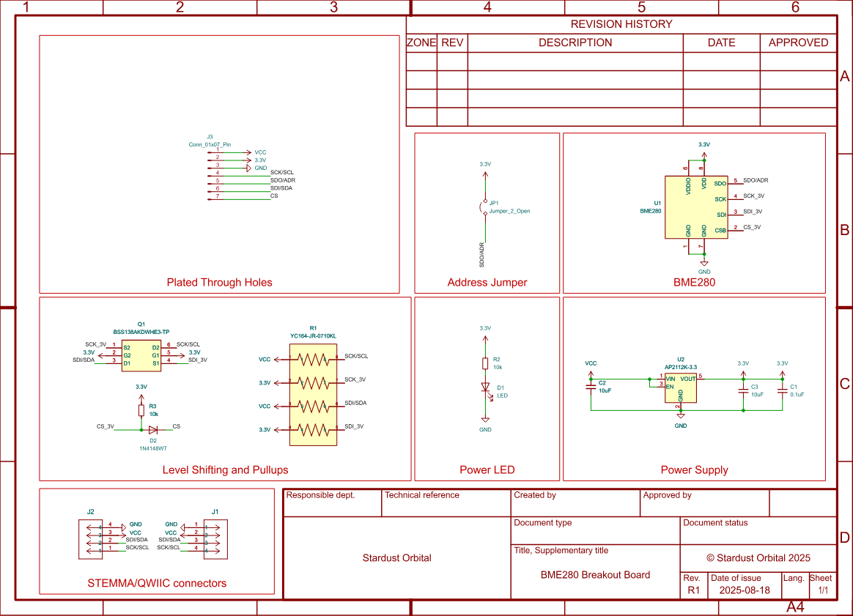
Task: Click the D1 LED symbol
Action: coord(485,387)
